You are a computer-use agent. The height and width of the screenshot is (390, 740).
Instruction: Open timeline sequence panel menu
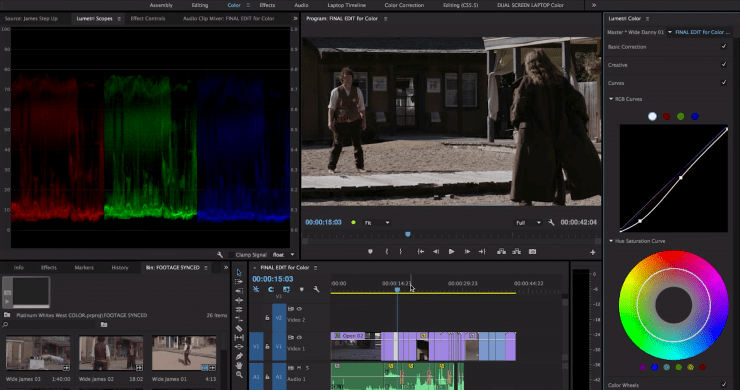[315, 268]
